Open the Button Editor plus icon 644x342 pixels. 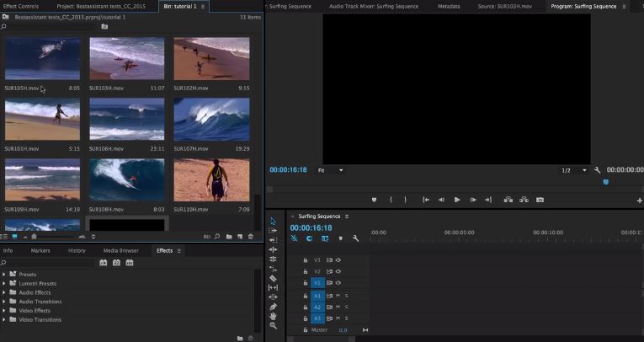point(640,200)
